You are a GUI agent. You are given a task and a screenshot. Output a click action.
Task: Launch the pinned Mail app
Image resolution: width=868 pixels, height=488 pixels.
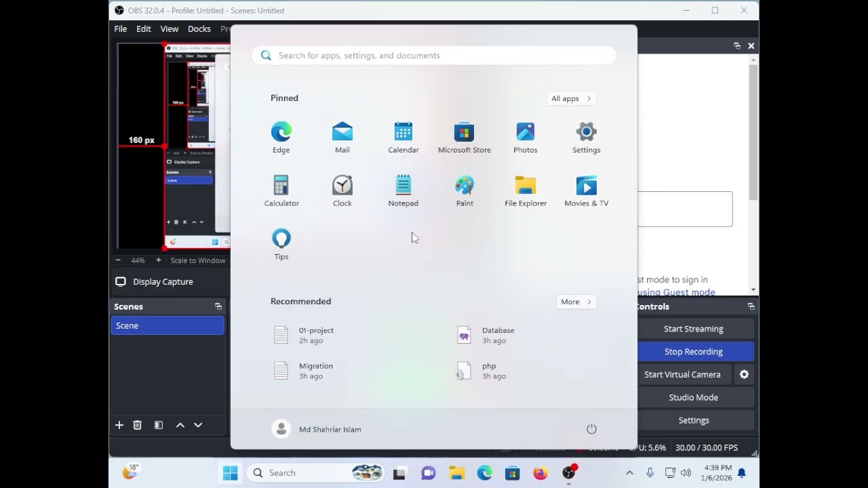342,138
